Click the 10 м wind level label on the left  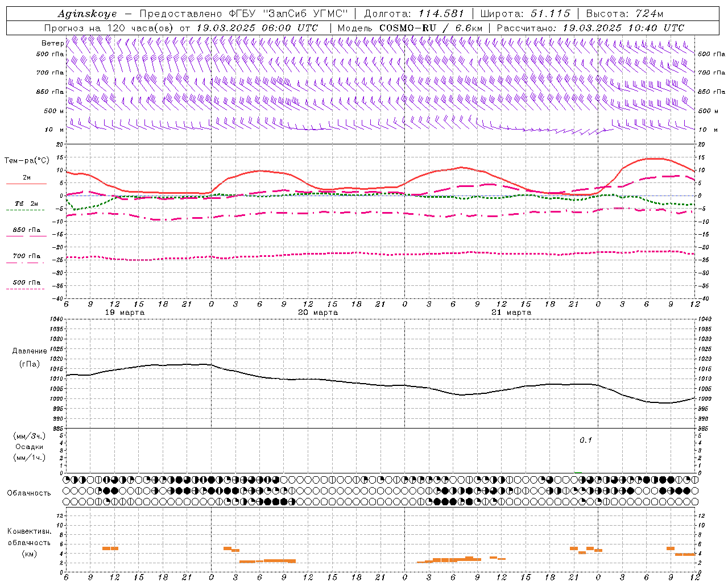[x=55, y=130]
